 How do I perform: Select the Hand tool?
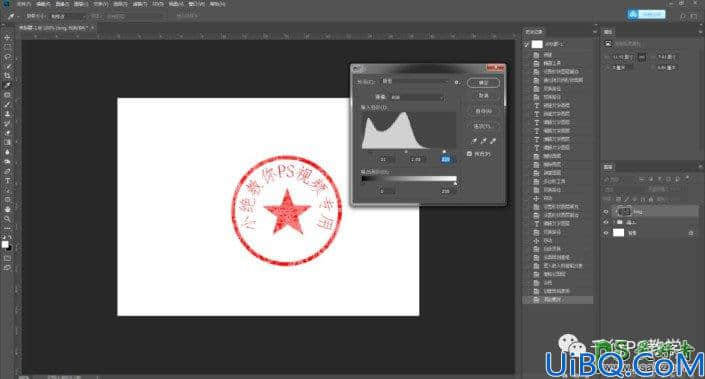pos(7,209)
